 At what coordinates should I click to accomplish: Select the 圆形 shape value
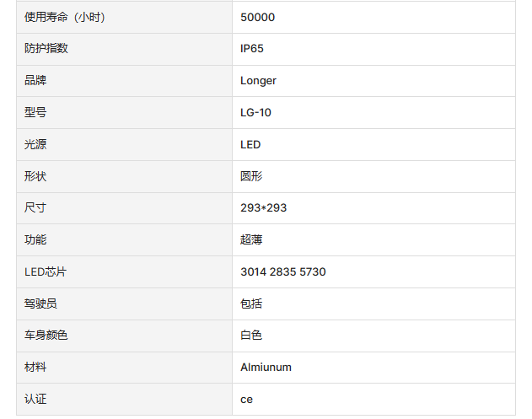point(251,176)
